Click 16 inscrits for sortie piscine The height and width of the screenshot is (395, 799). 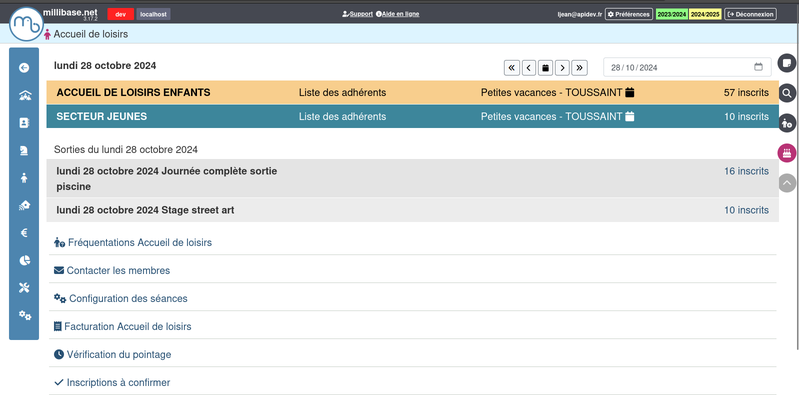pyautogui.click(x=747, y=171)
